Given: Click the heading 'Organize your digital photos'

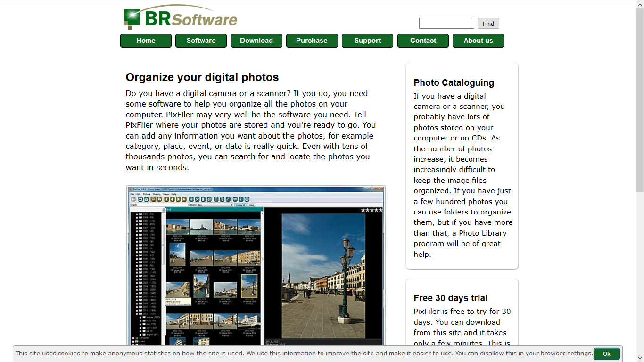Looking at the screenshot, I should (202, 77).
